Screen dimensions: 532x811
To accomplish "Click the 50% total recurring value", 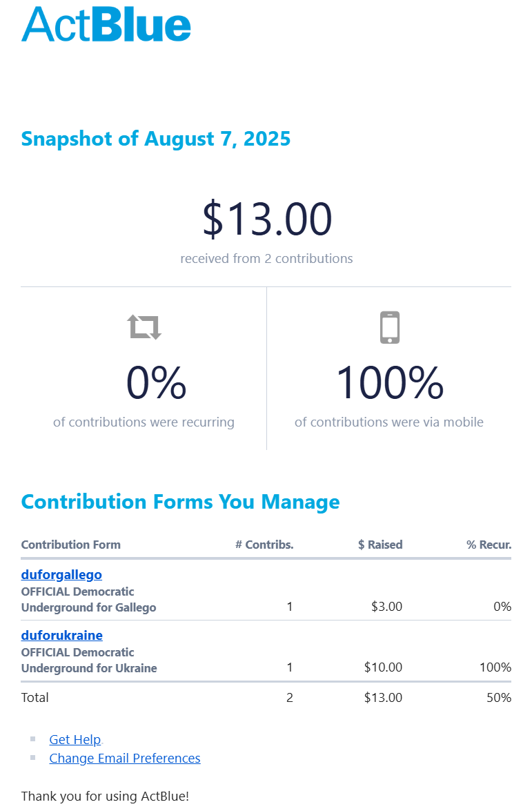I will pyautogui.click(x=498, y=697).
